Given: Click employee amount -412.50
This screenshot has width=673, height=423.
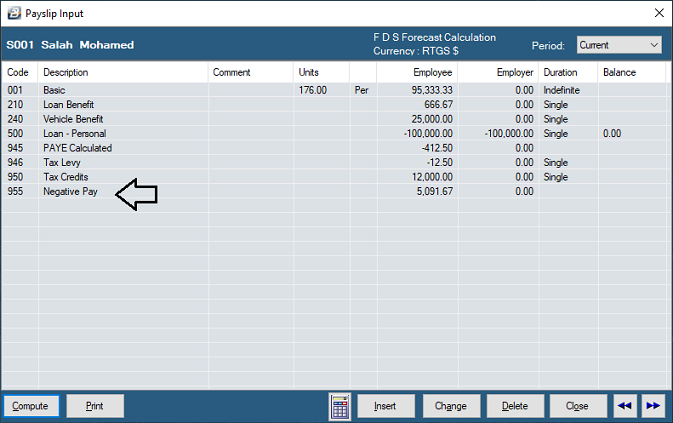Looking at the screenshot, I should [437, 148].
